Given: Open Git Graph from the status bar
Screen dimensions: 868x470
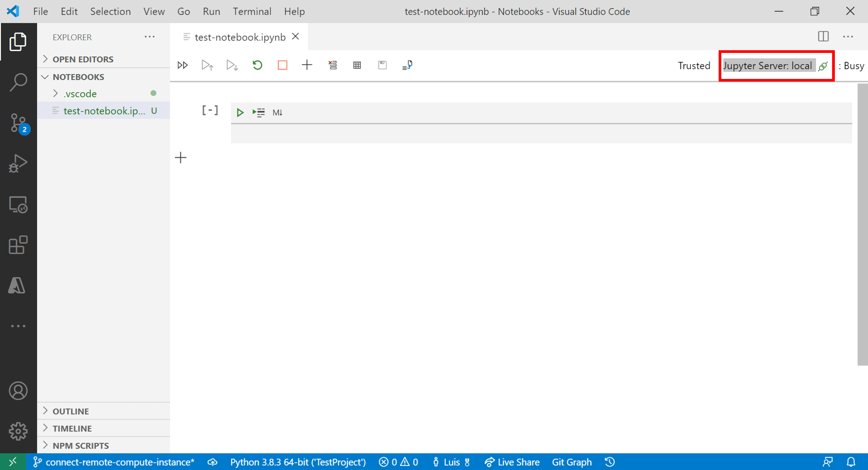Looking at the screenshot, I should 571,461.
